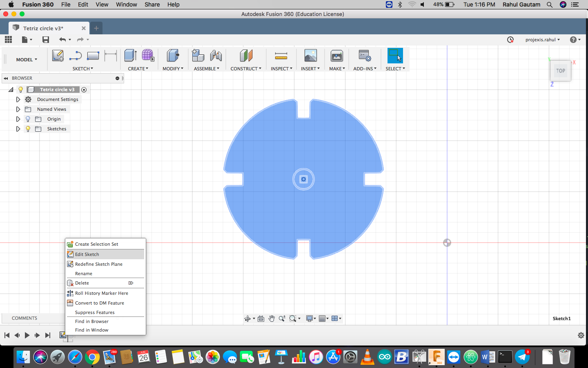Choose Redefine Sketch Plane menu entry
This screenshot has width=588, height=368.
[x=105, y=264]
